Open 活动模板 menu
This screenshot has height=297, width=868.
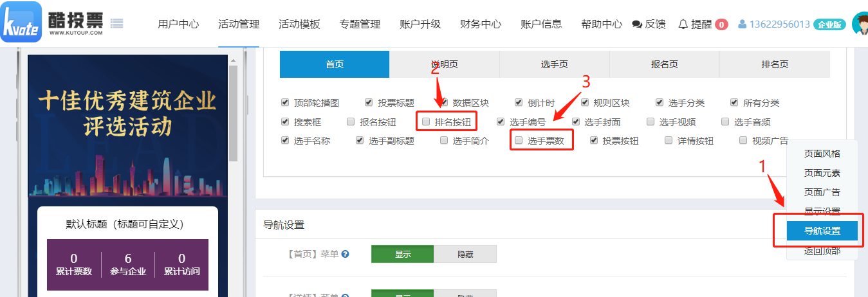click(x=299, y=24)
